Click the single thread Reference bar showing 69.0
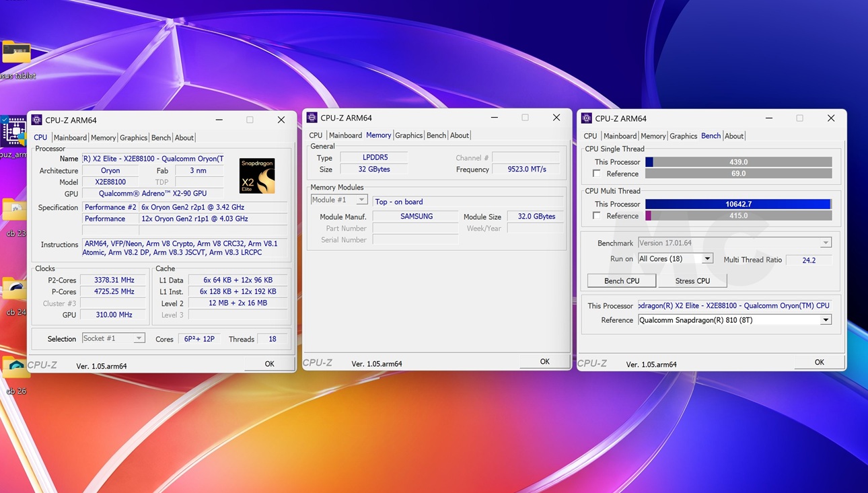The height and width of the screenshot is (493, 868). pyautogui.click(x=738, y=174)
